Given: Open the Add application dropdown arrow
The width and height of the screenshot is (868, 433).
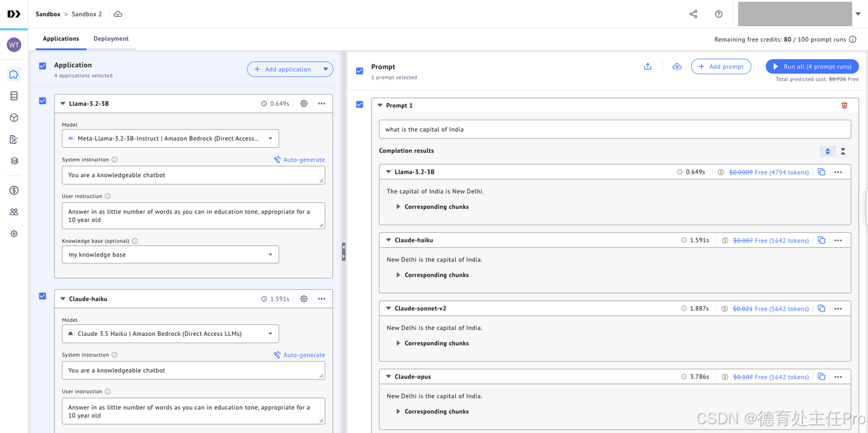Looking at the screenshot, I should [326, 69].
